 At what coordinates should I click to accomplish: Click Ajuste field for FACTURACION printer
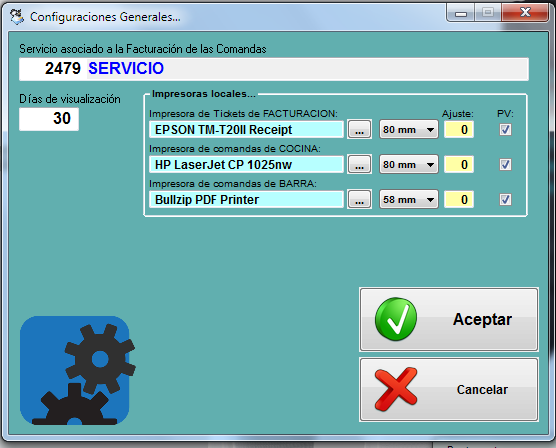pyautogui.click(x=459, y=129)
